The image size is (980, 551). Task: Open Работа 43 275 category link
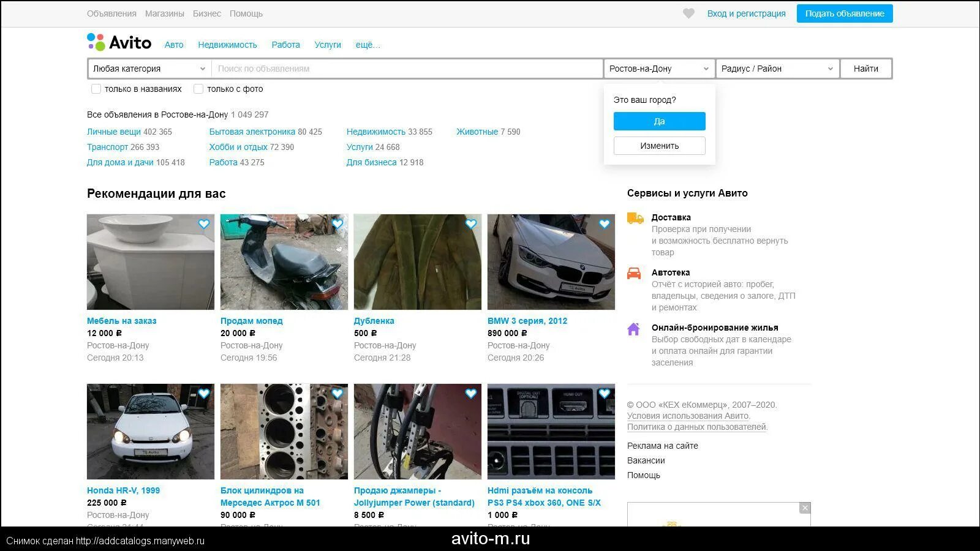(224, 162)
